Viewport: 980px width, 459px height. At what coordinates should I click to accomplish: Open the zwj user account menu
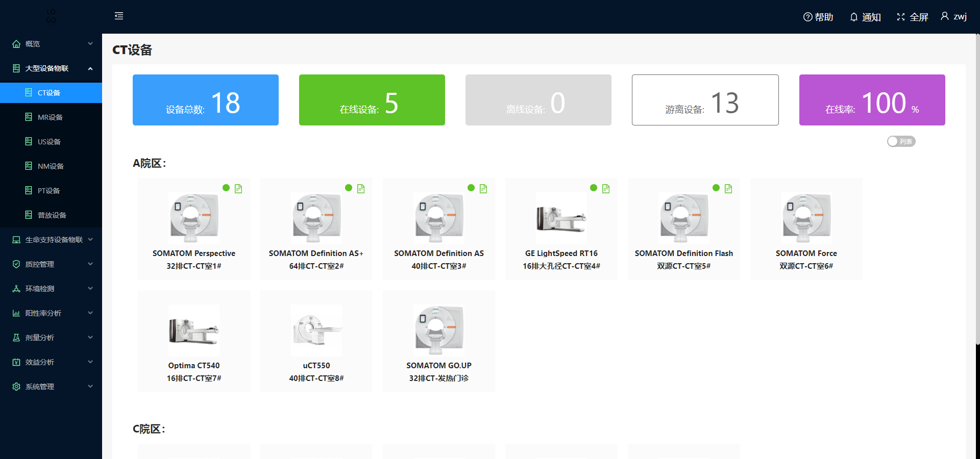953,16
